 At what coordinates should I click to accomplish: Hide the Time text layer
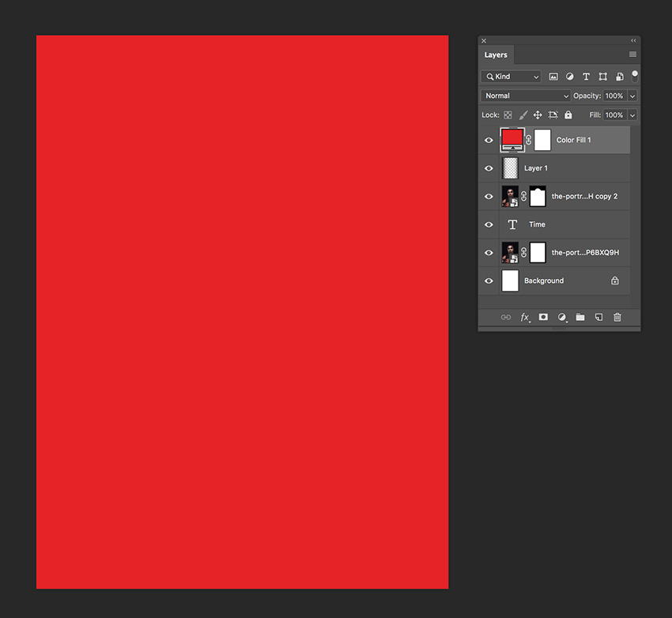(489, 224)
